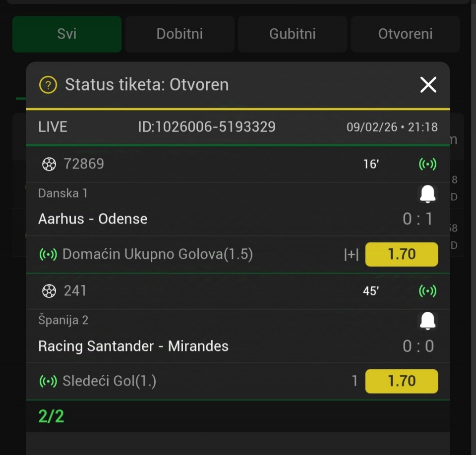Click live signal icon beside 45' minute

click(x=427, y=291)
